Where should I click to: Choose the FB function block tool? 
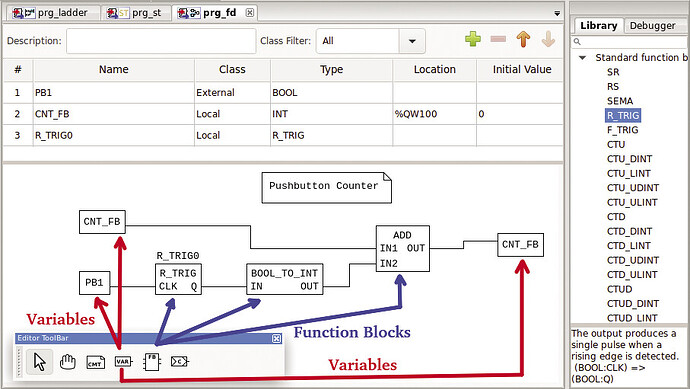pos(151,362)
